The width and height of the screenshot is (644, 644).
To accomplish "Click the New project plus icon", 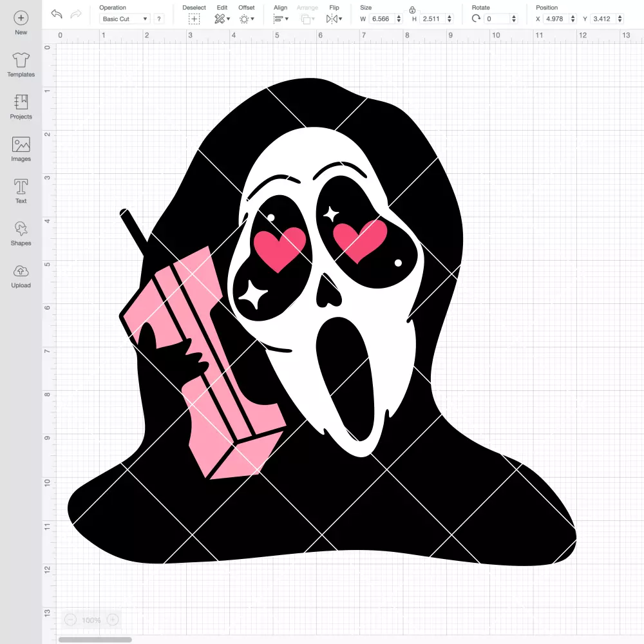I will pyautogui.click(x=21, y=18).
